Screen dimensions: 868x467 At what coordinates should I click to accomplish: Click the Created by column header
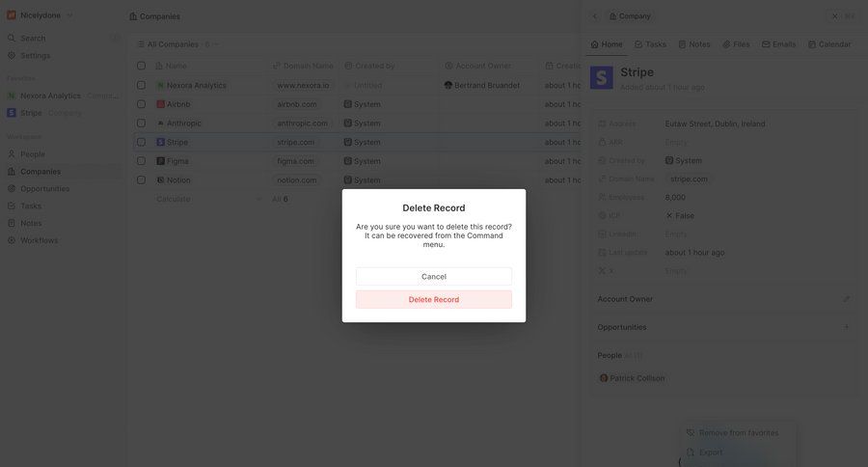click(369, 66)
